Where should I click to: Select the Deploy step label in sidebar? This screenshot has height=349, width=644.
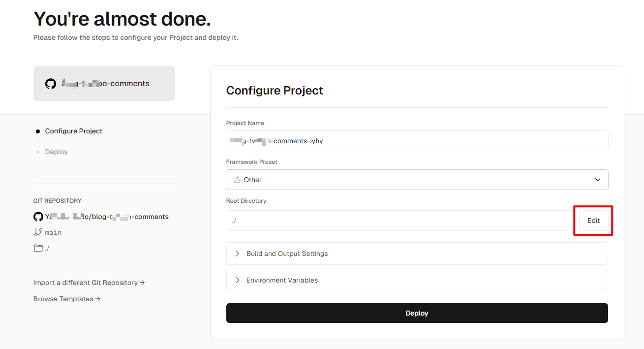click(57, 152)
